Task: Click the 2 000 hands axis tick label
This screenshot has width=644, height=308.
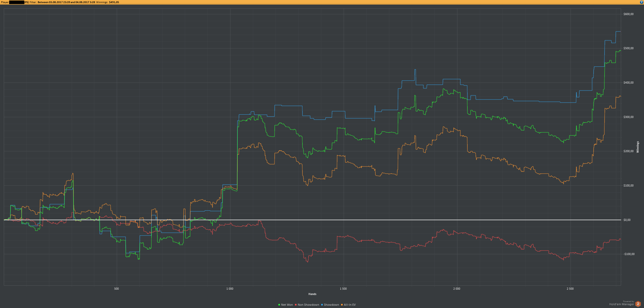Action: pyautogui.click(x=457, y=289)
